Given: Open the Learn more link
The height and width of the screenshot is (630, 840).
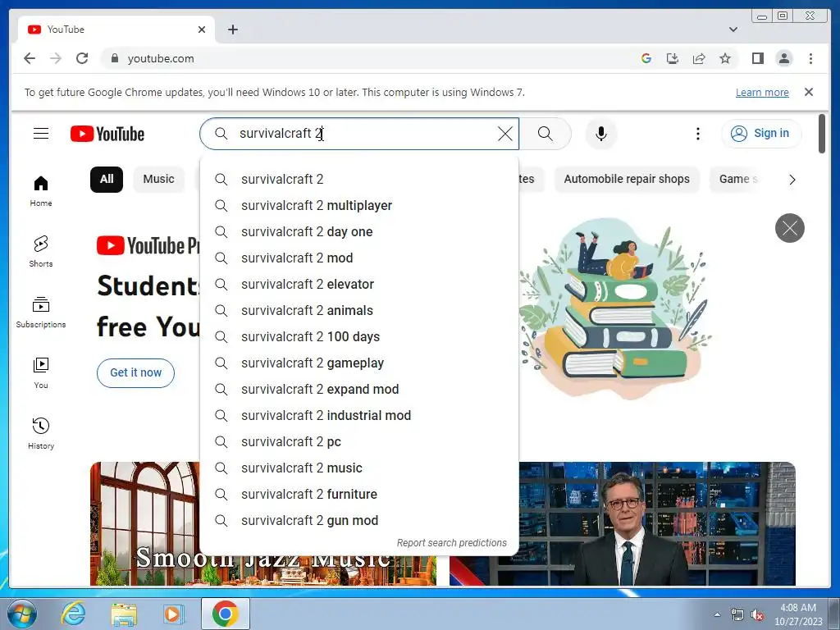Looking at the screenshot, I should [762, 92].
